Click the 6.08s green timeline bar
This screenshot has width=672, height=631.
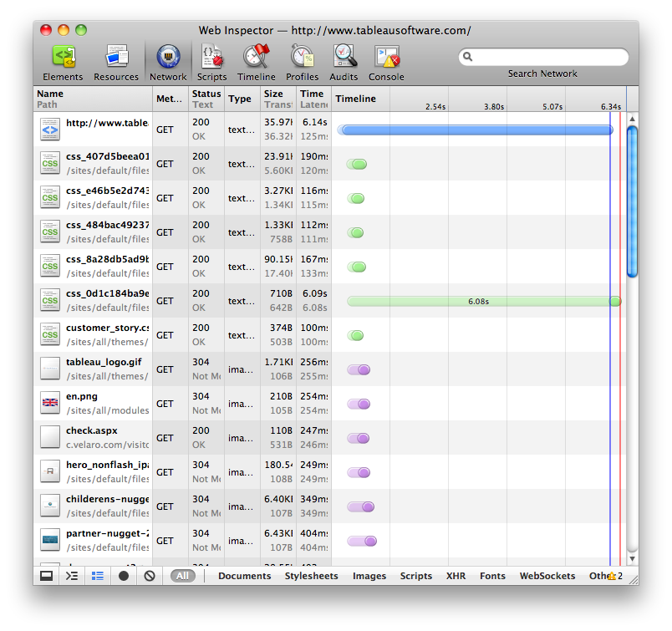pyautogui.click(x=483, y=301)
